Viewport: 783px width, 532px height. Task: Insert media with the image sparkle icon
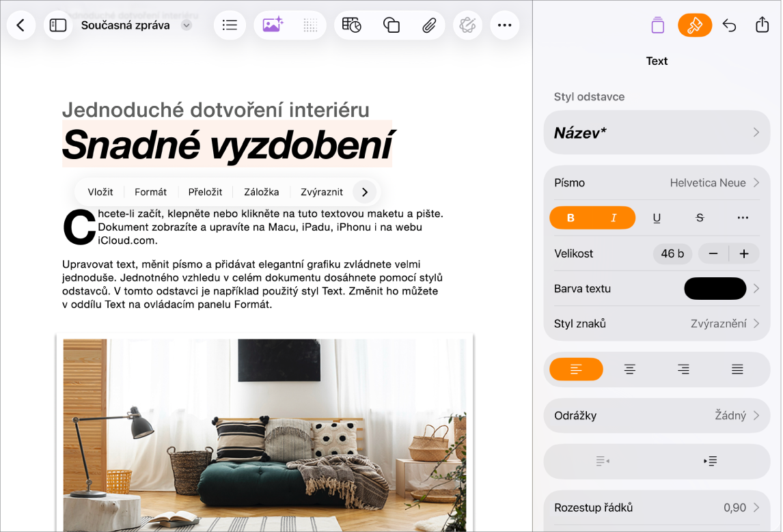(x=273, y=25)
